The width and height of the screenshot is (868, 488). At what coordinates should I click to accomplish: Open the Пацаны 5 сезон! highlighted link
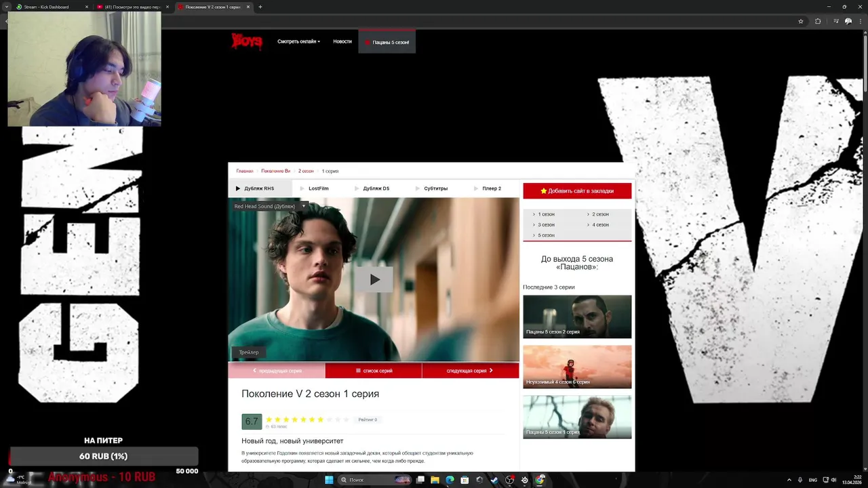[x=387, y=42]
